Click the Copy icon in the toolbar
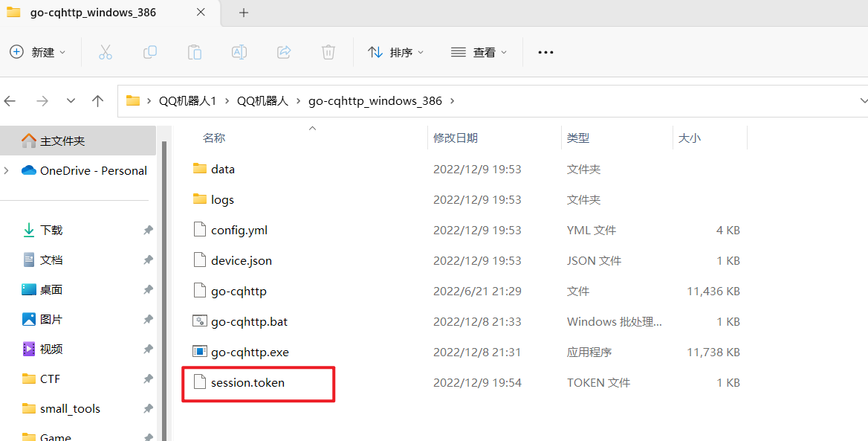Screen dimensions: 868x441 click(x=149, y=52)
